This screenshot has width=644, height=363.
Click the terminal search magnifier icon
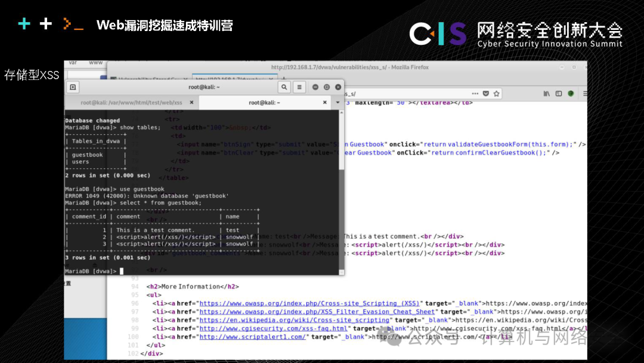tap(284, 87)
